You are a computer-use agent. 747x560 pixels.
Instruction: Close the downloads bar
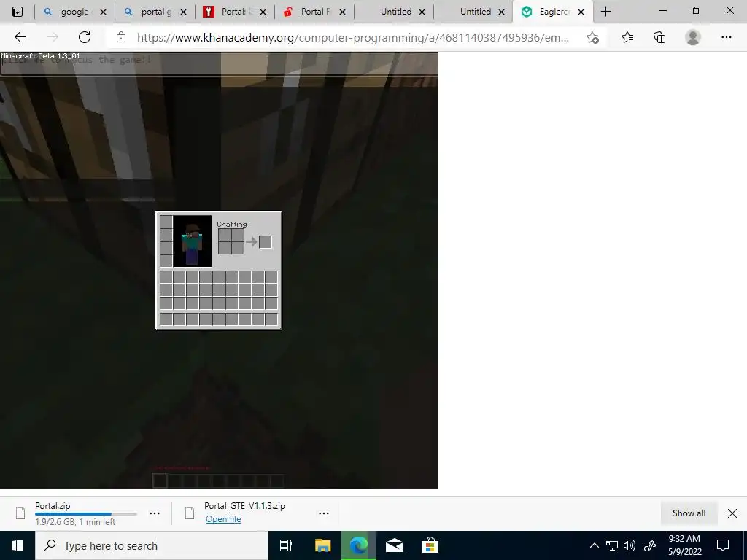pos(732,513)
